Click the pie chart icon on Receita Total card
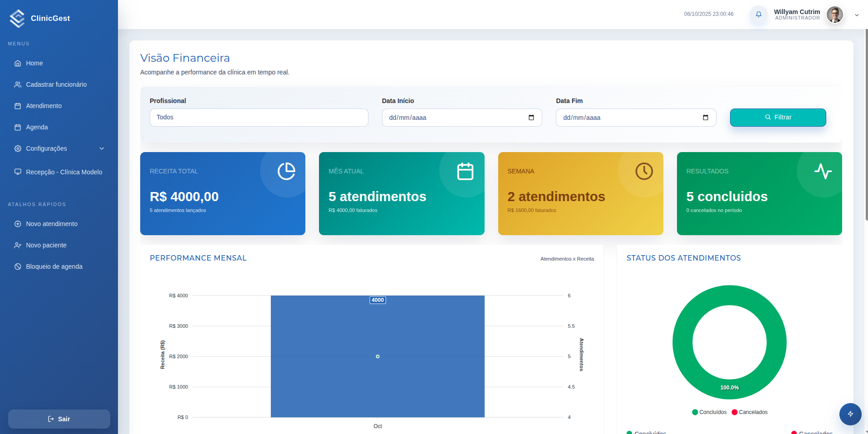 point(286,171)
